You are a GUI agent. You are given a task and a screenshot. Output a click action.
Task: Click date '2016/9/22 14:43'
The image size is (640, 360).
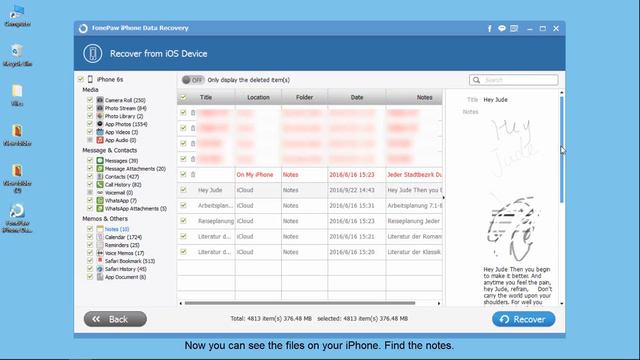(352, 190)
